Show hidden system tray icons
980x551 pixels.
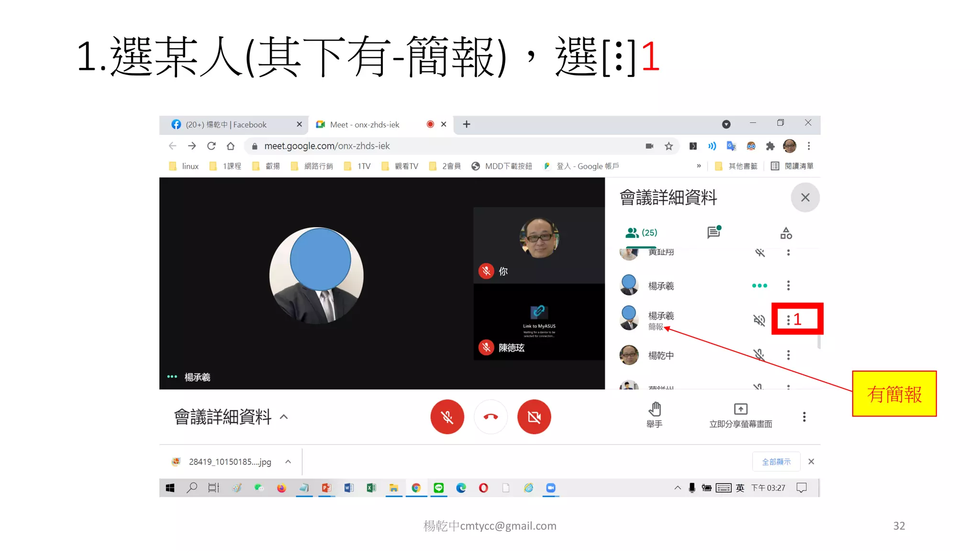click(678, 488)
